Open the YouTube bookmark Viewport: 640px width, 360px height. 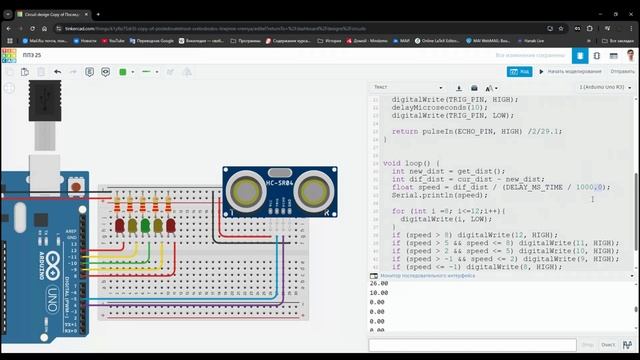pyautogui.click(x=113, y=41)
